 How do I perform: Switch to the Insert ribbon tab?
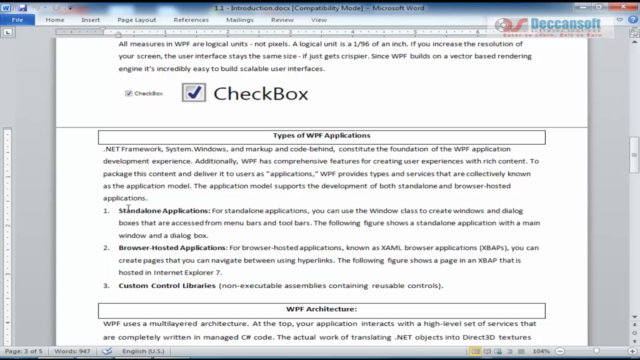90,20
